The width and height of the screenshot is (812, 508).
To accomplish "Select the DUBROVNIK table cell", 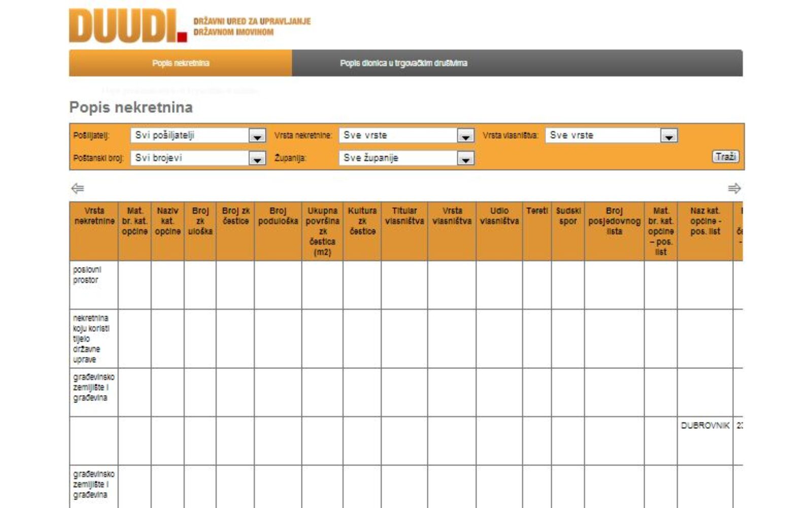I will (x=705, y=426).
